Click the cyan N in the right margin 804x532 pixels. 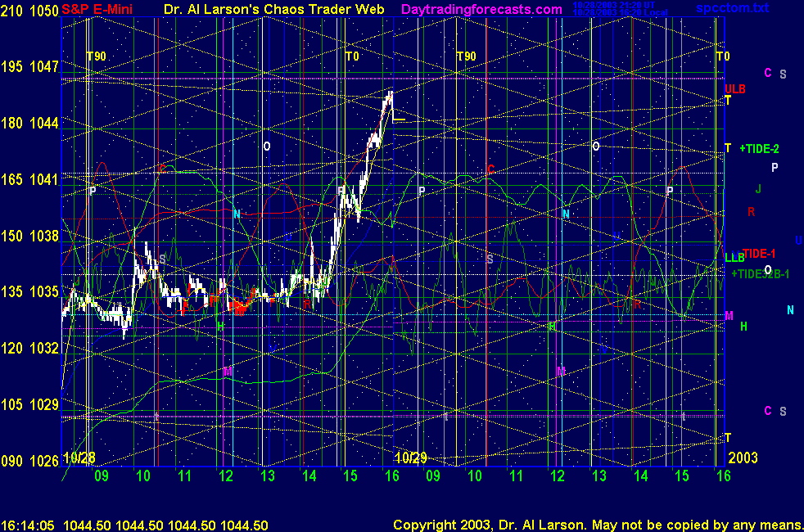(x=790, y=310)
